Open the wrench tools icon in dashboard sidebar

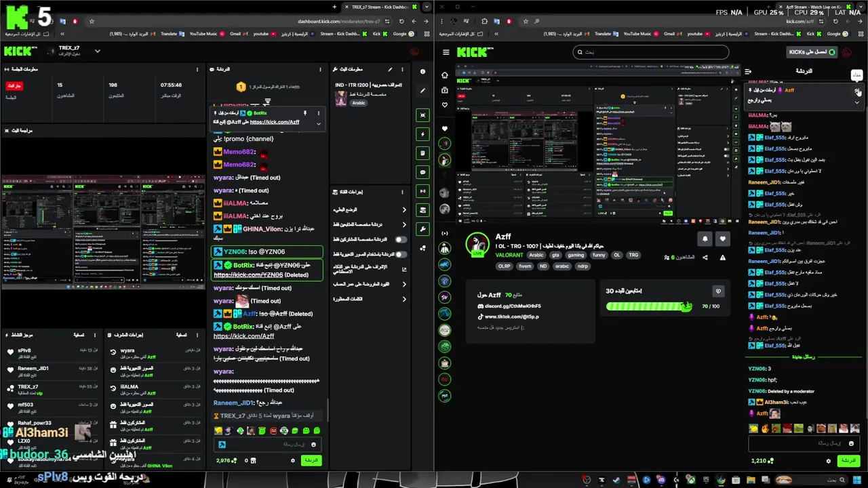(423, 229)
